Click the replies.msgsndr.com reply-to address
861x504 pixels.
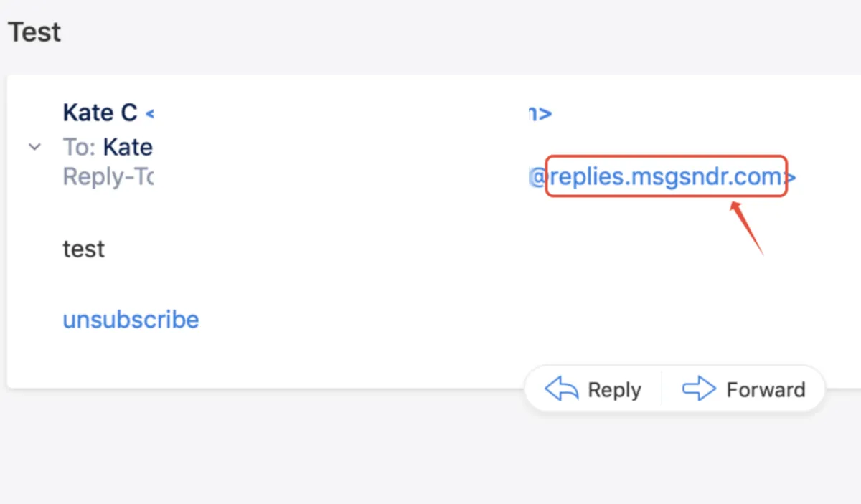click(x=665, y=176)
